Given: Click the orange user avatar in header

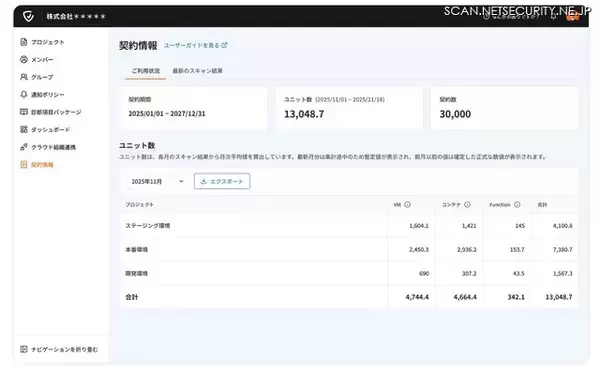Looking at the screenshot, I should 572,16.
